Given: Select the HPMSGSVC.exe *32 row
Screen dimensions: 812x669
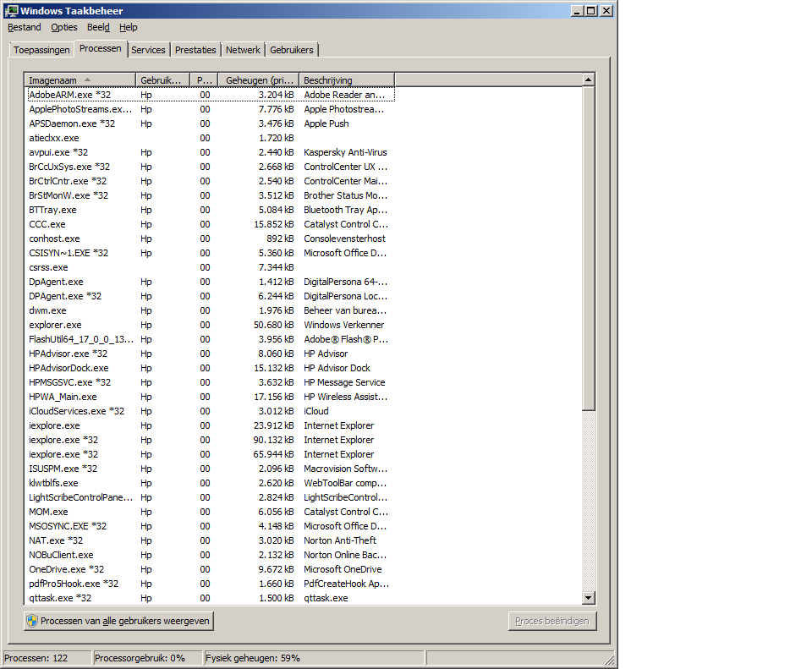Looking at the screenshot, I should point(211,382).
